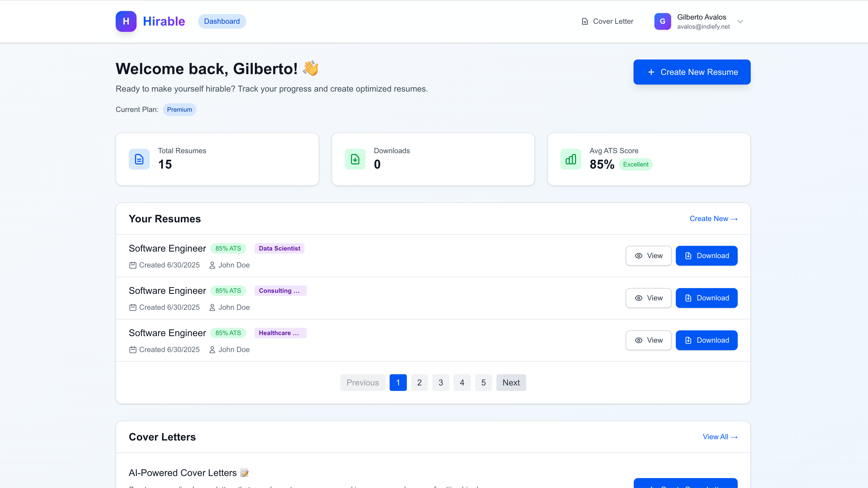Click the Software Engineer title in the Data Scientist row

[167, 248]
